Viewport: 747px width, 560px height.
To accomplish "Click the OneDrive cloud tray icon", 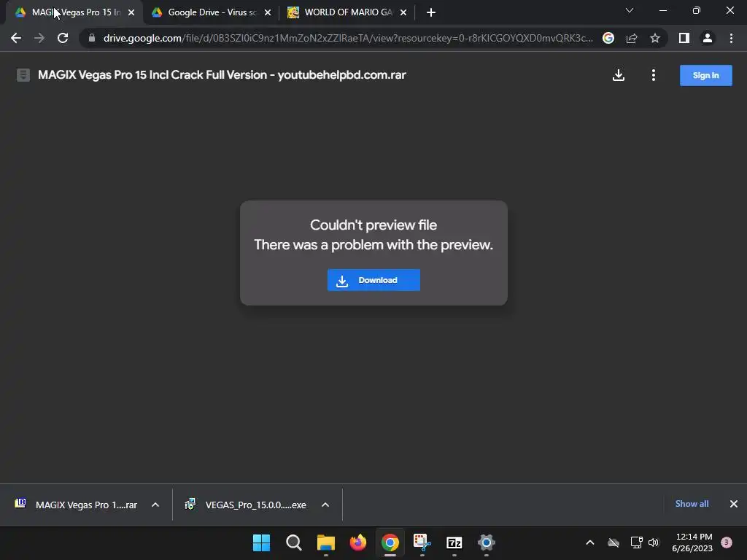I will [614, 542].
